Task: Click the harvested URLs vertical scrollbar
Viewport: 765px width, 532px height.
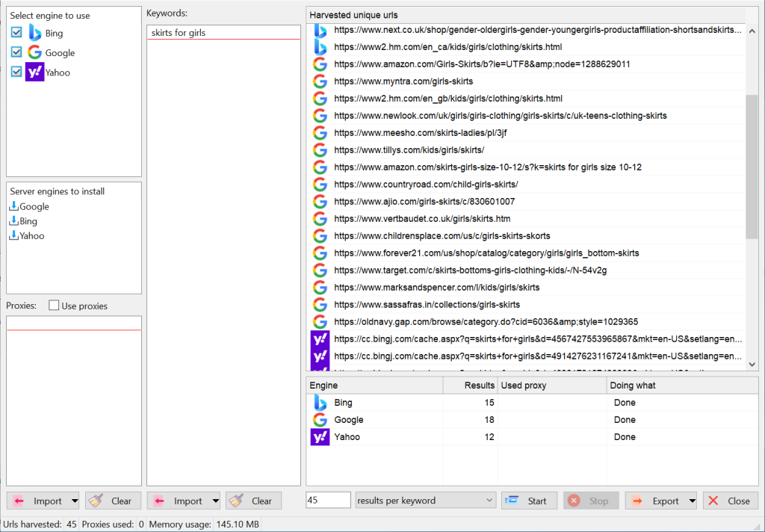Action: (752, 167)
